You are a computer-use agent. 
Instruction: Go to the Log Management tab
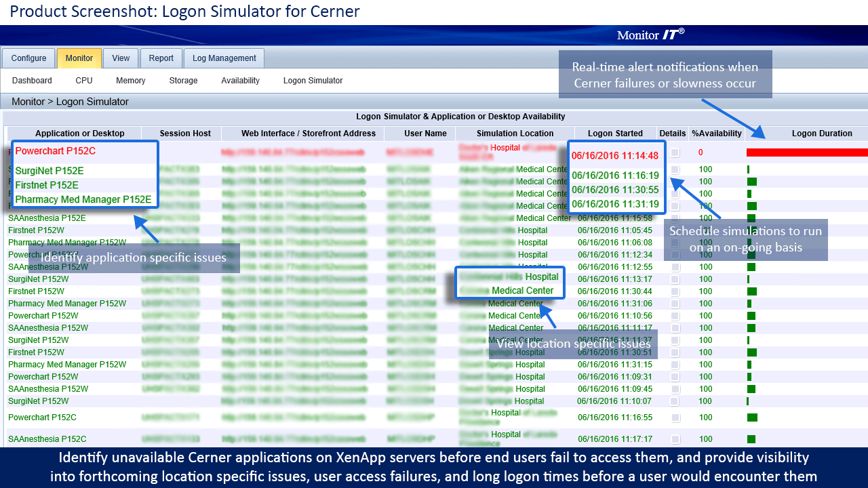click(x=224, y=58)
